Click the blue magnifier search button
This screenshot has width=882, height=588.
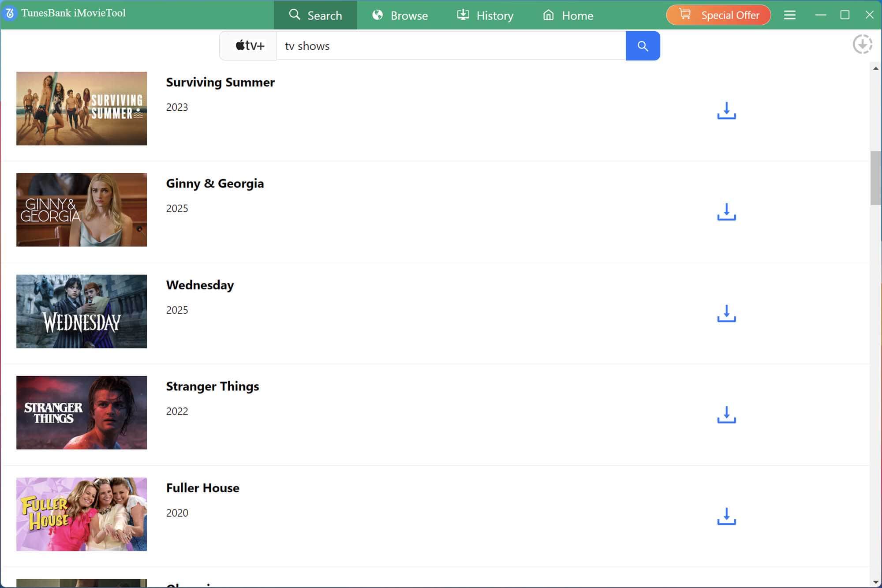[643, 46]
